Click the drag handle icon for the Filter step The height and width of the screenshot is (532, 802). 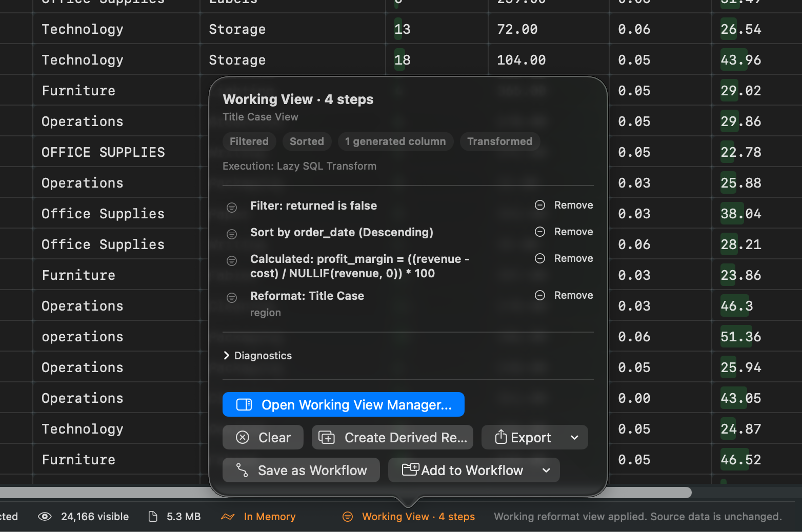click(x=232, y=207)
